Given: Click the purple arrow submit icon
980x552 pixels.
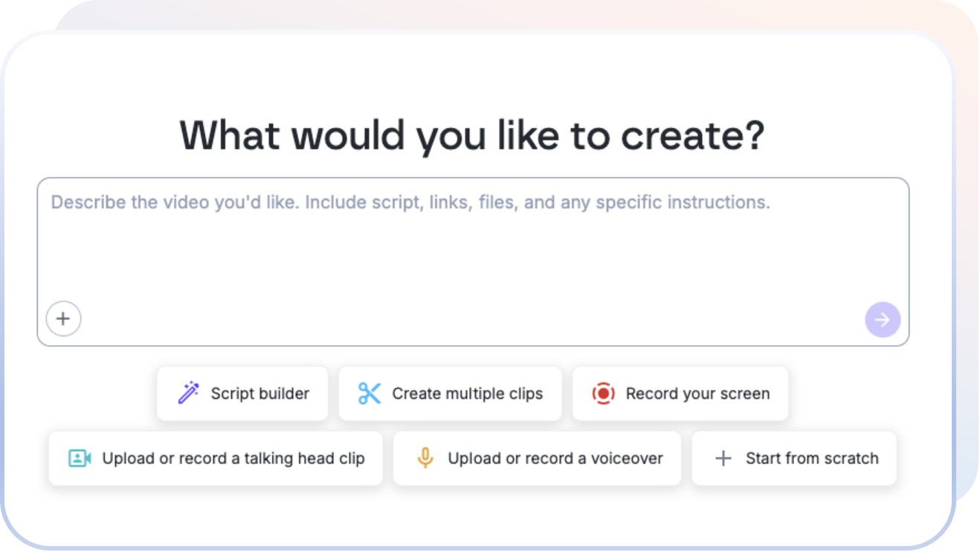Looking at the screenshot, I should click(882, 319).
